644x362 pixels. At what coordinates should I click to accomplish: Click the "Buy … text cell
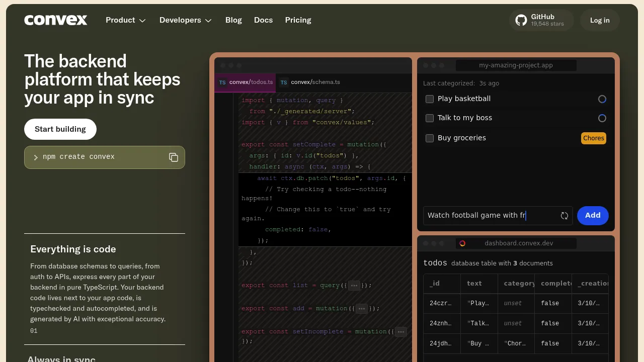click(479, 344)
